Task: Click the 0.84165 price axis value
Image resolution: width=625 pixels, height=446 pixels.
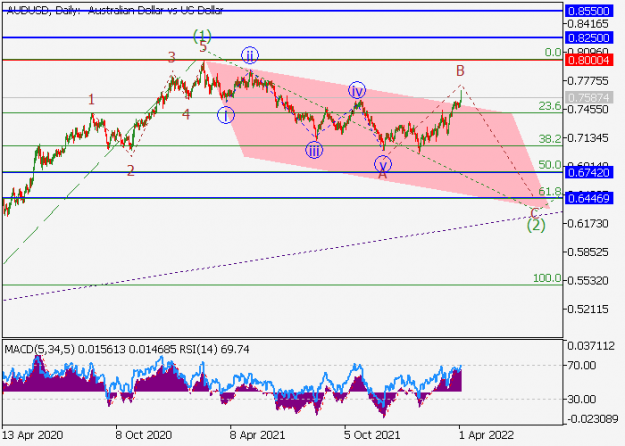Action: [588, 24]
